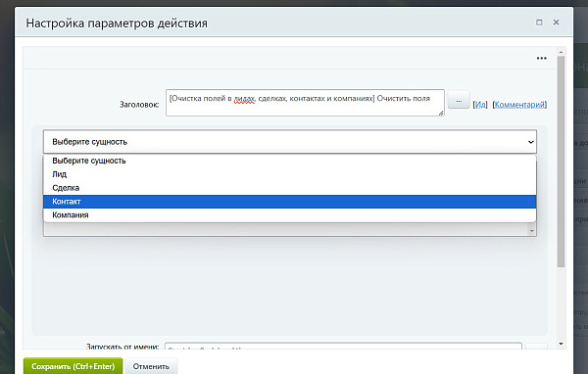This screenshot has height=374, width=588.
Task: Choose the highlighted 'Контакт' option
Action: tap(289, 202)
